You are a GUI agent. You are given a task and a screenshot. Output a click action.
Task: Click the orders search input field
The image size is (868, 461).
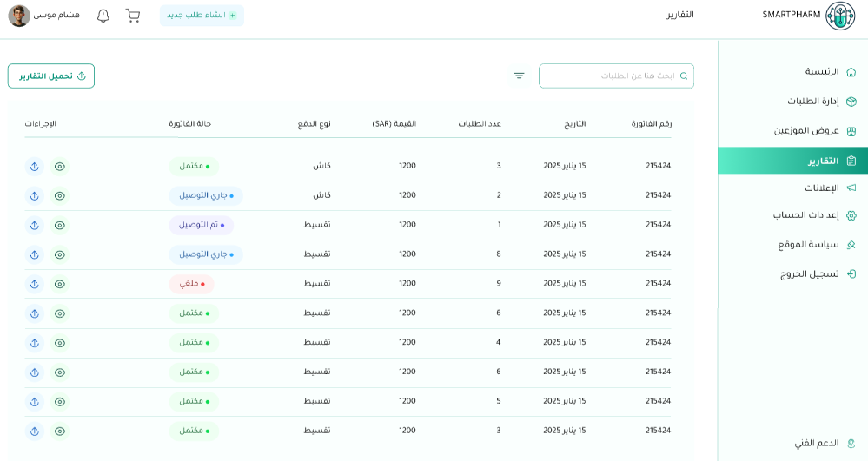point(616,76)
